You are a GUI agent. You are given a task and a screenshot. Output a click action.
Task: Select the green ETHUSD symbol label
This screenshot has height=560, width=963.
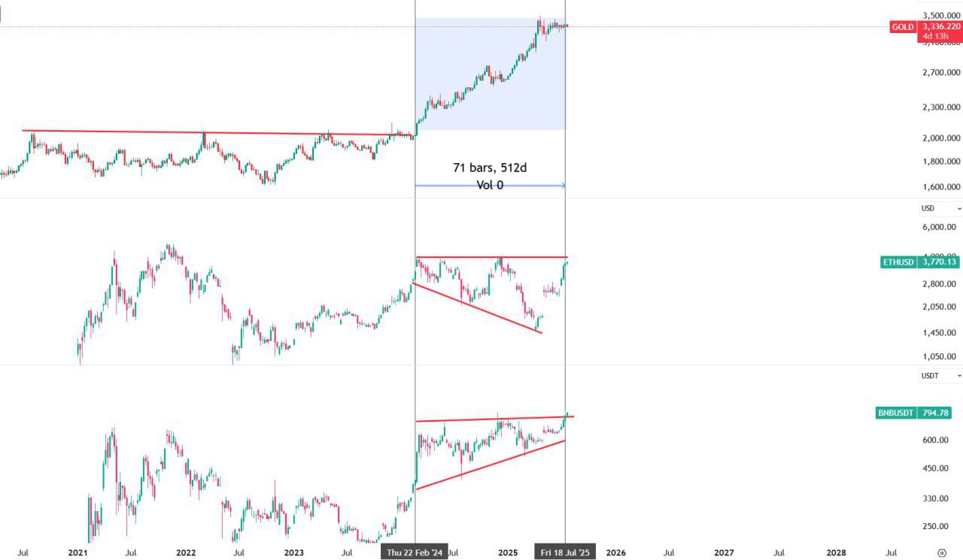pyautogui.click(x=898, y=262)
